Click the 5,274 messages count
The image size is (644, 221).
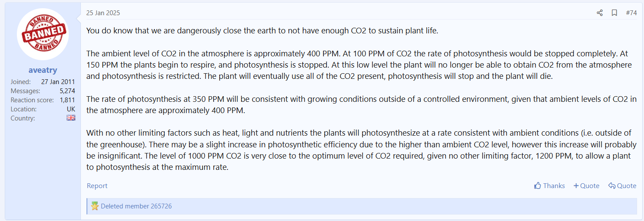pos(67,91)
